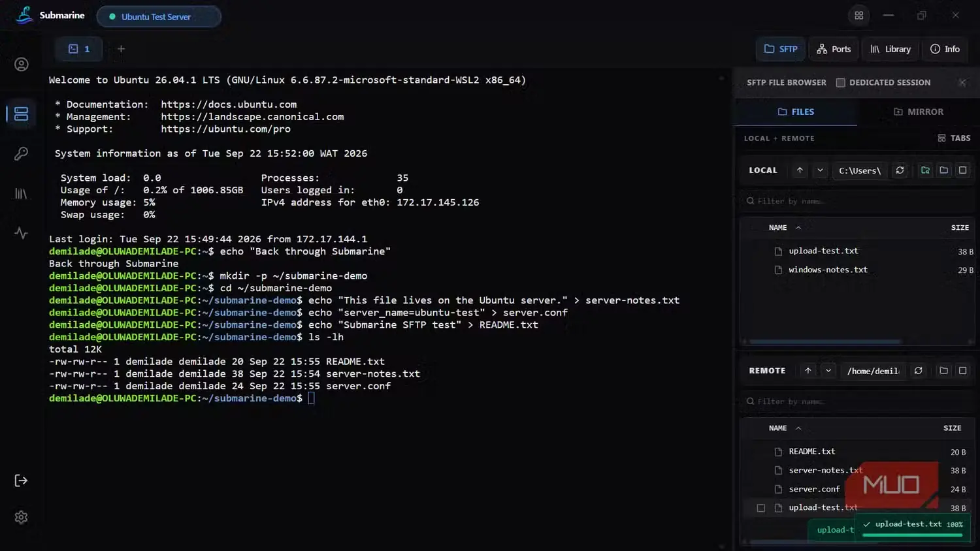Open the activity pulse sidebar icon

click(22, 233)
